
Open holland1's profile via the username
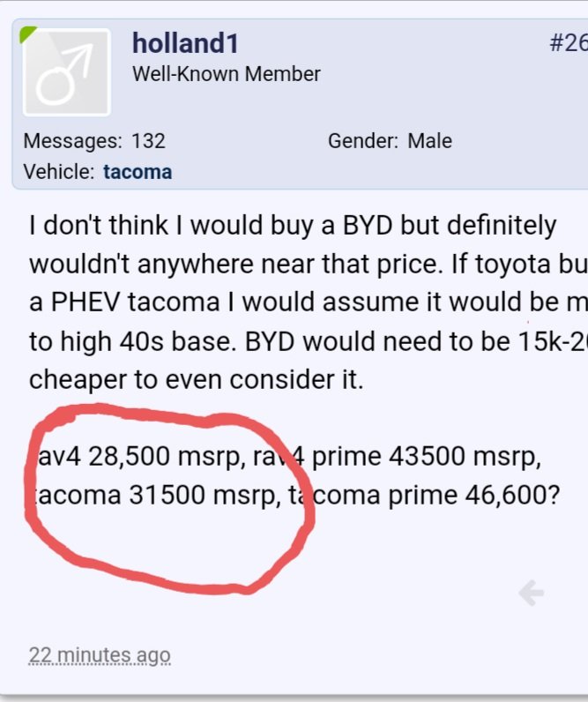(185, 43)
